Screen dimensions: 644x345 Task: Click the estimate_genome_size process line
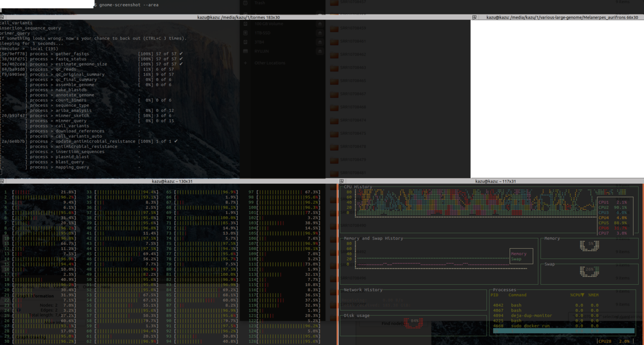[x=92, y=64]
